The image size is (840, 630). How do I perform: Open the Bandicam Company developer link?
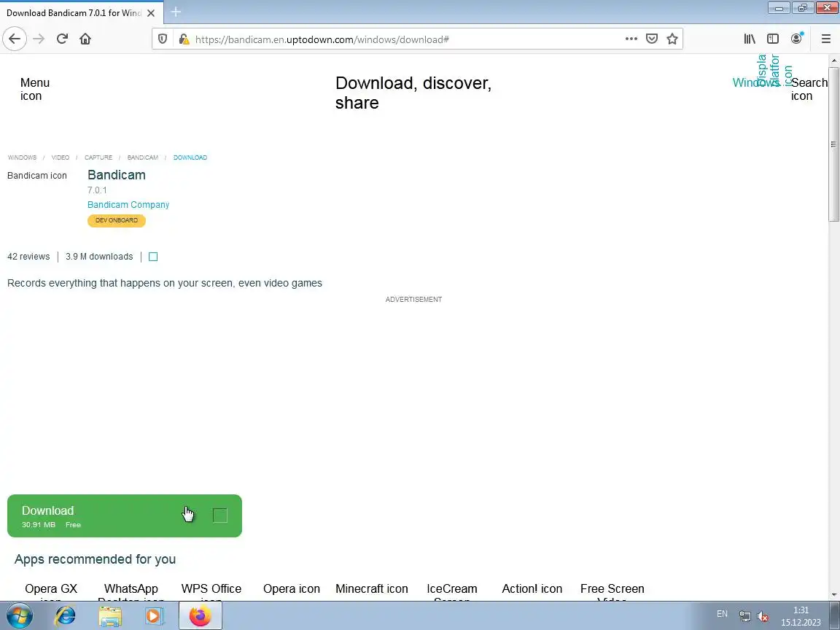(x=128, y=205)
